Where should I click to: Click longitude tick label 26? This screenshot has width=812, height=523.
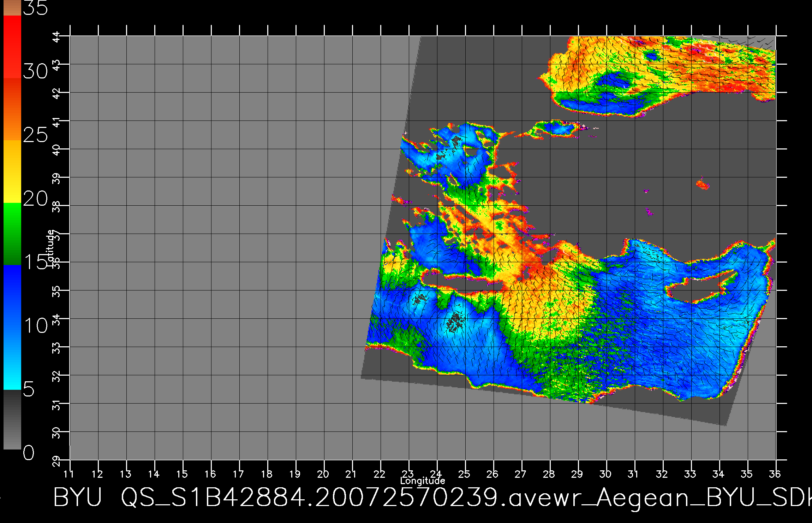(x=492, y=474)
